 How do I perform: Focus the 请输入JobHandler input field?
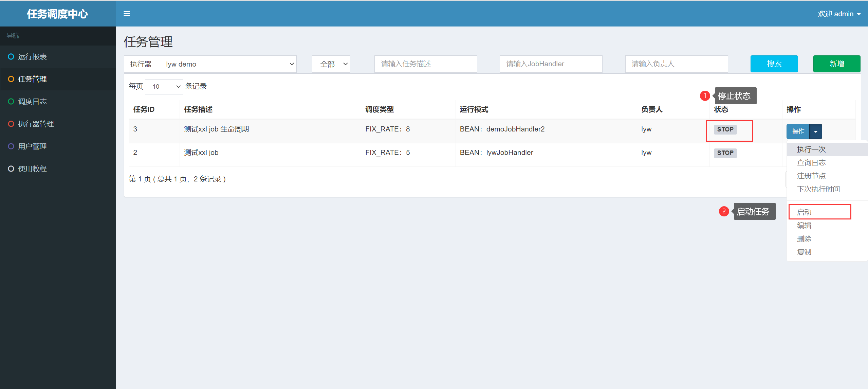[x=551, y=64]
